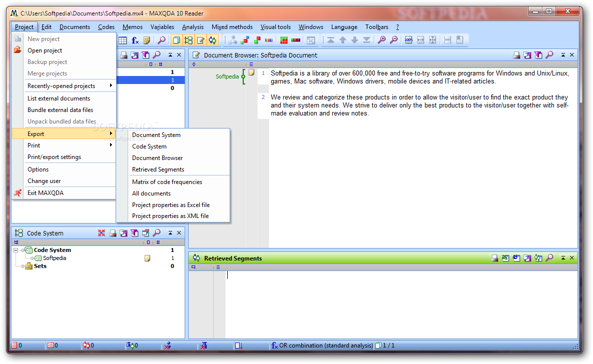The height and width of the screenshot is (364, 593).
Task: Undock the Document Browser panel using the arrow button
Action: click(x=563, y=55)
